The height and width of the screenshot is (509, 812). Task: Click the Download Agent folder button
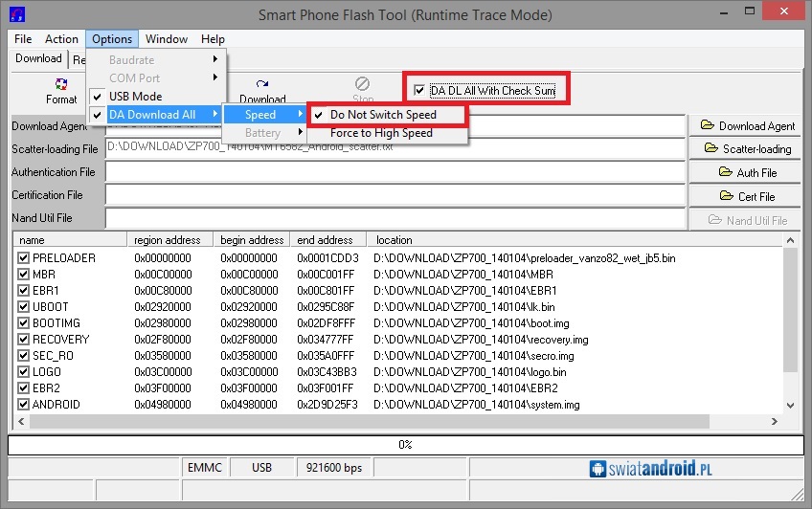tap(747, 125)
